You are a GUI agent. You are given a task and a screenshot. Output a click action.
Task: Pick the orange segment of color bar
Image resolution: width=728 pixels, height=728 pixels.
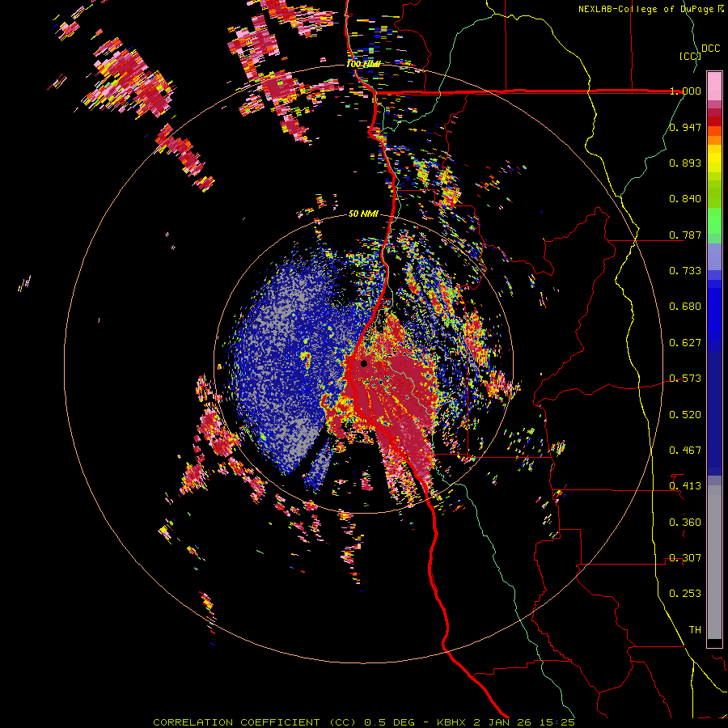(714, 140)
